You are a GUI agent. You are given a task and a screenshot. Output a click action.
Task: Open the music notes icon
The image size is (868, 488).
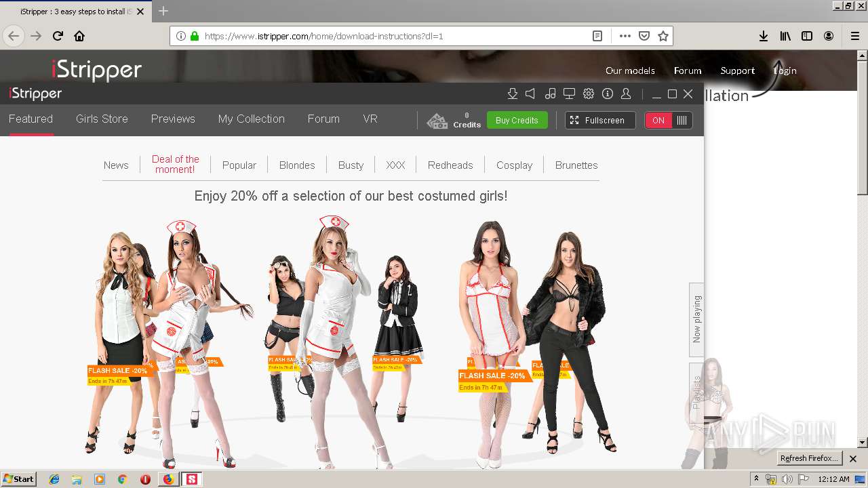click(x=551, y=94)
